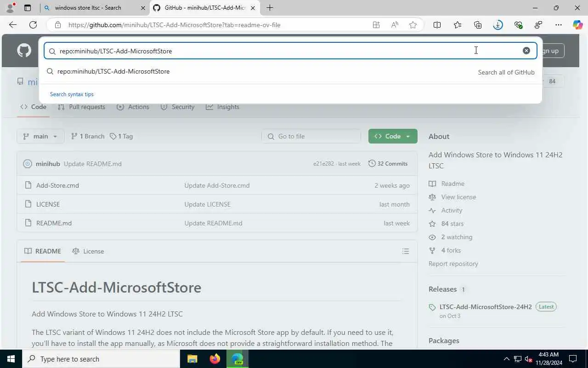
Task: Add this page to favorites star
Action: pos(413,25)
